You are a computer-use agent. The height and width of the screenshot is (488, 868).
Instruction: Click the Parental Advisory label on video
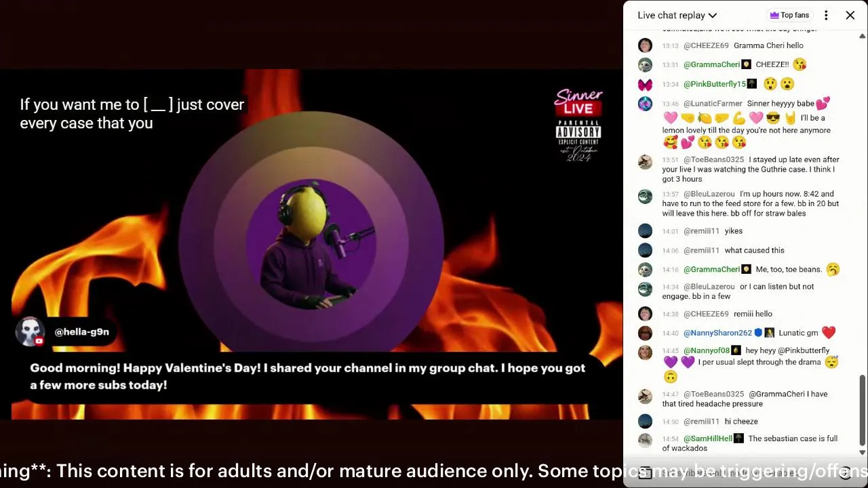(578, 133)
